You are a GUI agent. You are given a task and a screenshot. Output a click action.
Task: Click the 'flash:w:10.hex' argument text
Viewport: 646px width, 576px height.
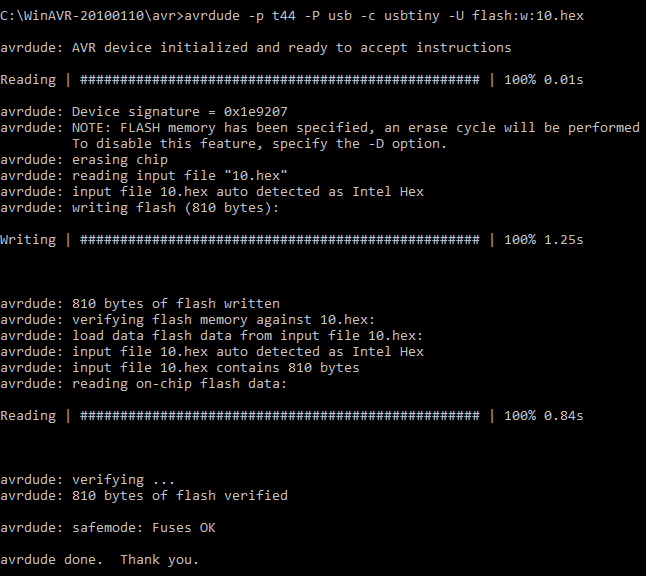(528, 16)
